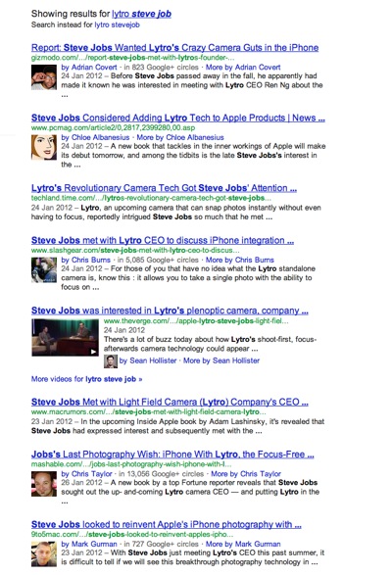This screenshot has width=392, height=575.
Task: Open the SlashGear iPhone integration article
Action: (163, 240)
